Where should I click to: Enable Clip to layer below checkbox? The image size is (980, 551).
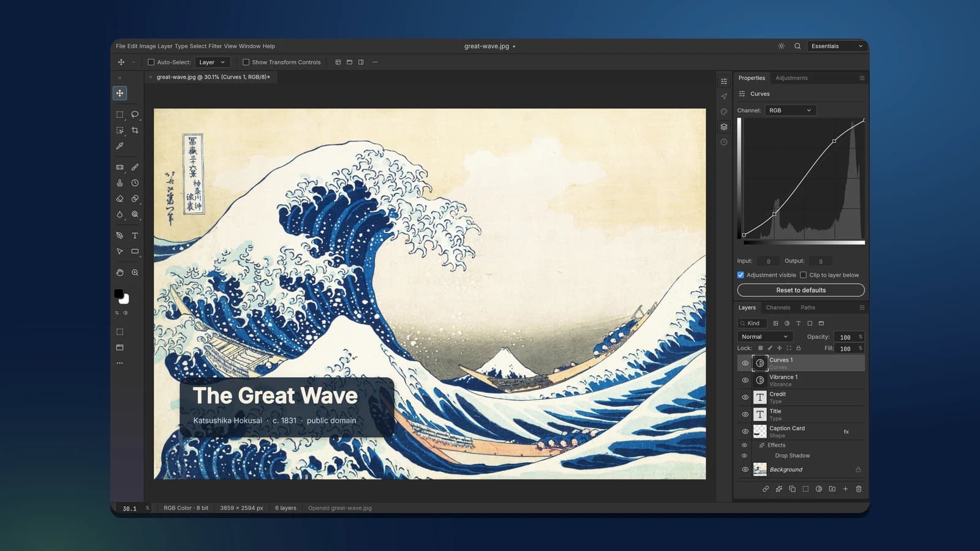803,275
